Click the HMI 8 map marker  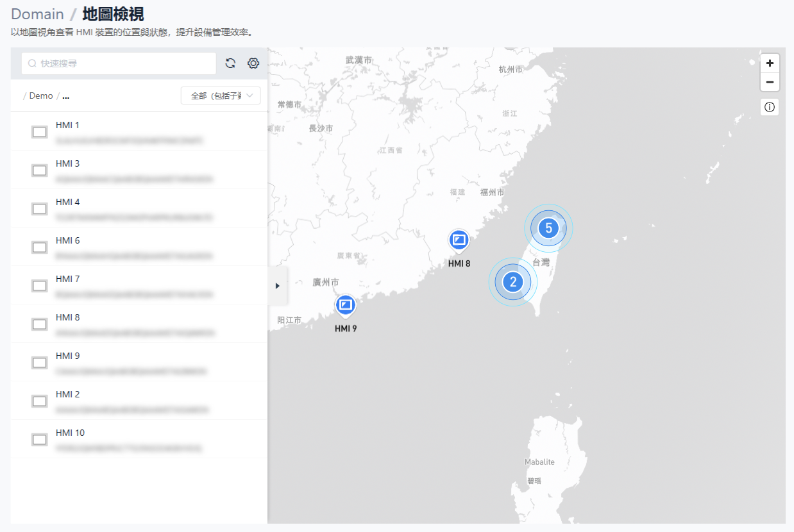pos(459,241)
